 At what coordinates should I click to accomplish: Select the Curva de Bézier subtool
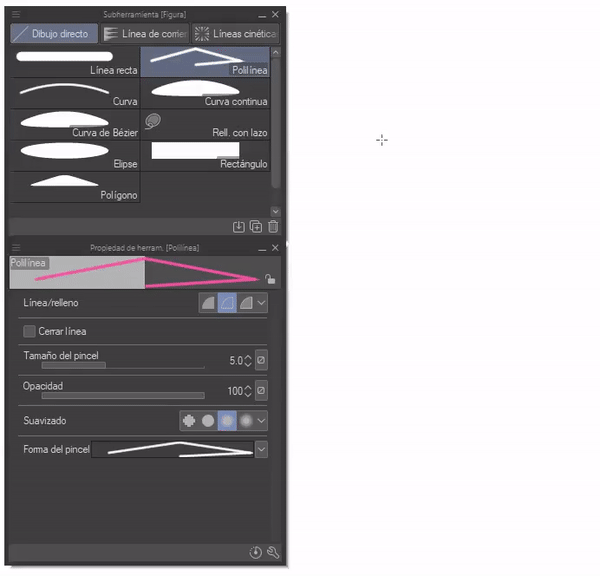coord(75,125)
